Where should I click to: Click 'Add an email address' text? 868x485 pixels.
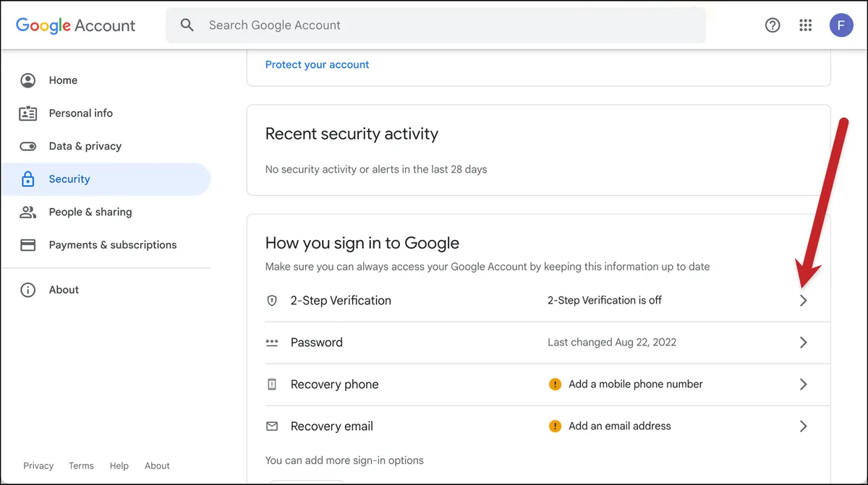[x=620, y=426]
